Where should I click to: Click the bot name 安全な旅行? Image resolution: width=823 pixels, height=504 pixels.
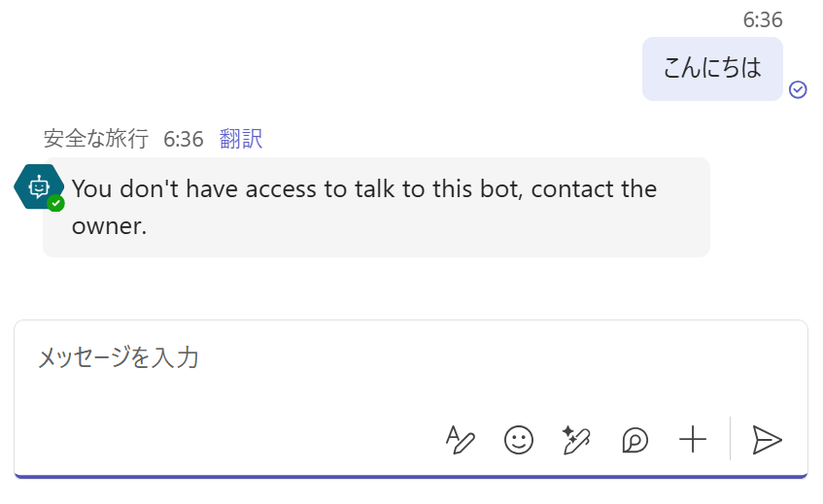(96, 139)
